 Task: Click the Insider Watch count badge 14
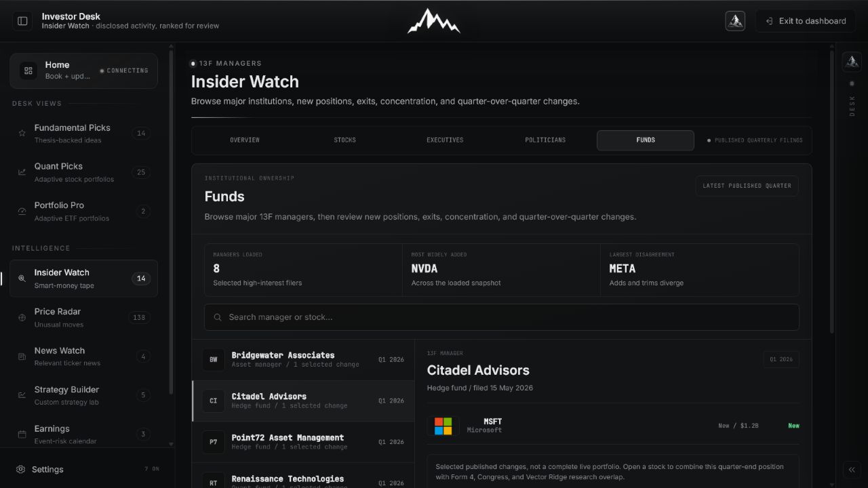pyautogui.click(x=141, y=279)
